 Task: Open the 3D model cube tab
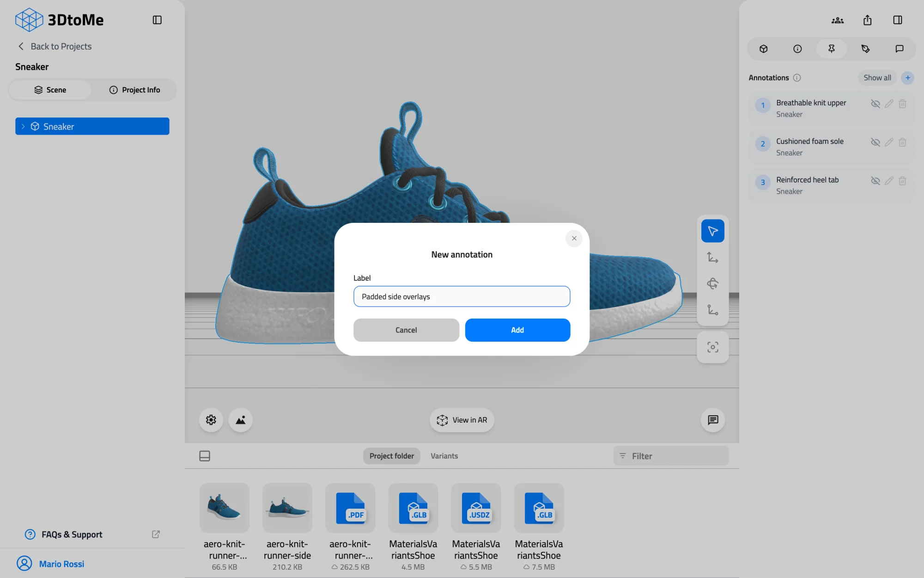click(764, 49)
